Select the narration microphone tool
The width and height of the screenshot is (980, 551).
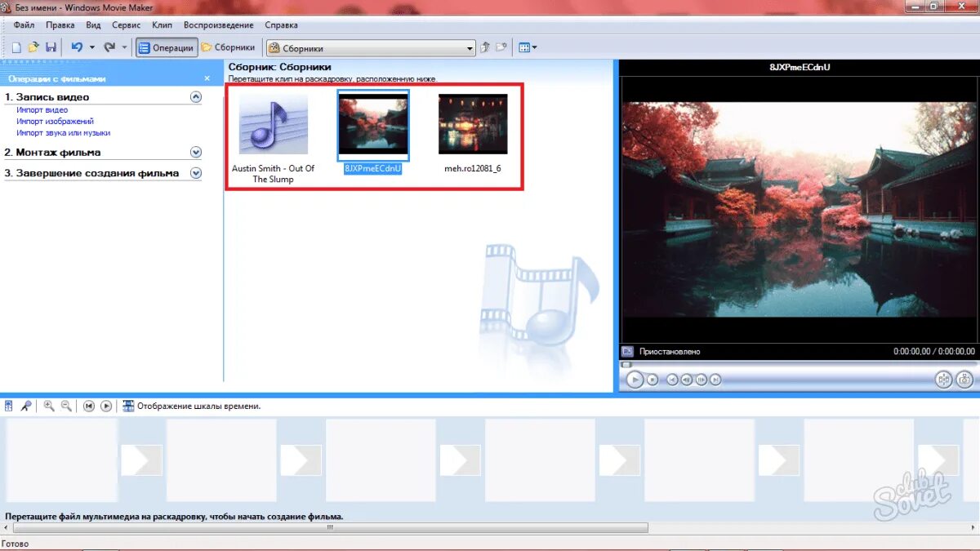[24, 406]
